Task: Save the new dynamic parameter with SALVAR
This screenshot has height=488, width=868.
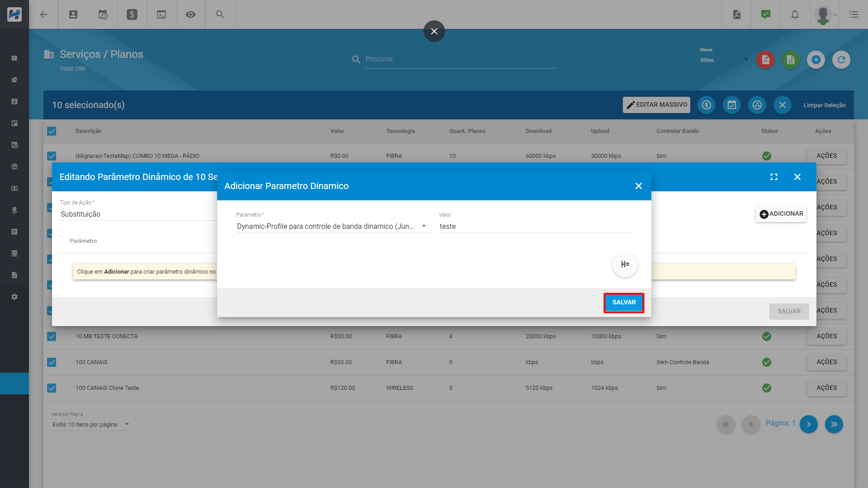Action: point(624,303)
